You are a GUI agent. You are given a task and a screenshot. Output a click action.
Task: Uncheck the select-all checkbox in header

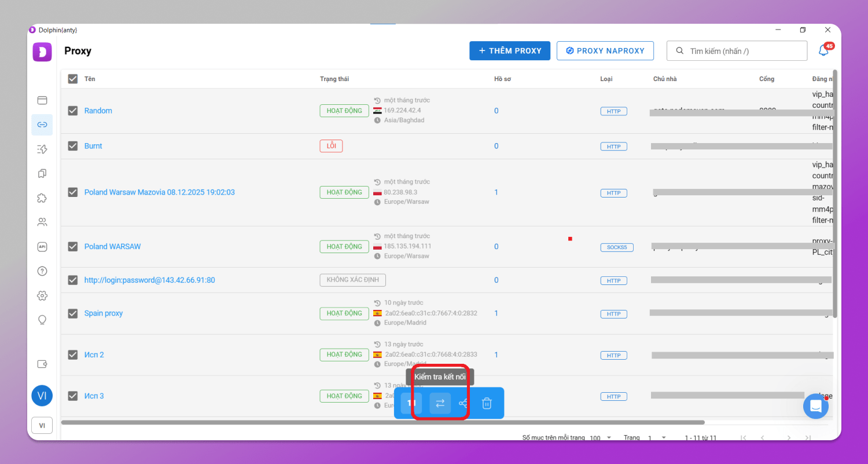73,79
